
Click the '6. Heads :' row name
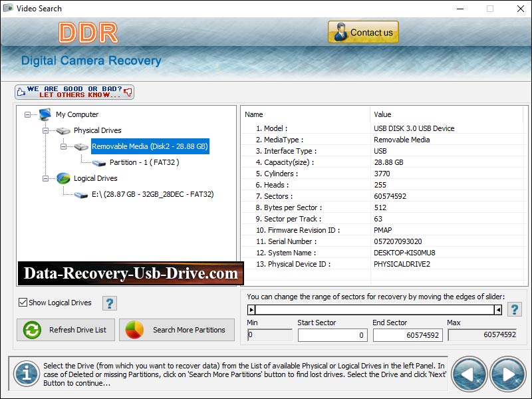(272, 185)
